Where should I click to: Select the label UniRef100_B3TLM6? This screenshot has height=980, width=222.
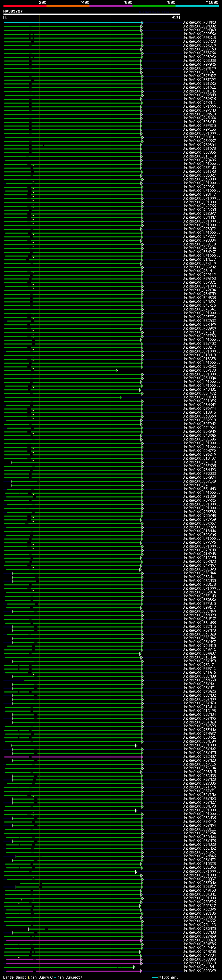tap(199, 91)
